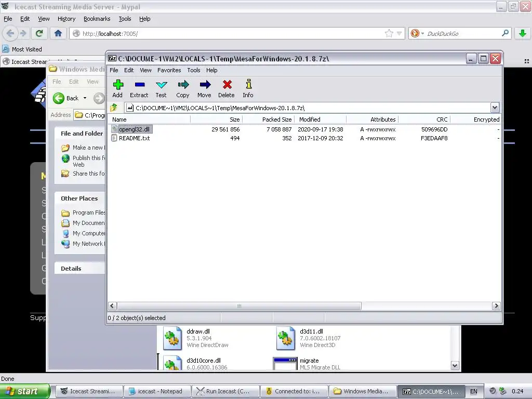Open the Most Visited bookmarks folder
Viewport: 532px width, 399px height.
(x=22, y=49)
